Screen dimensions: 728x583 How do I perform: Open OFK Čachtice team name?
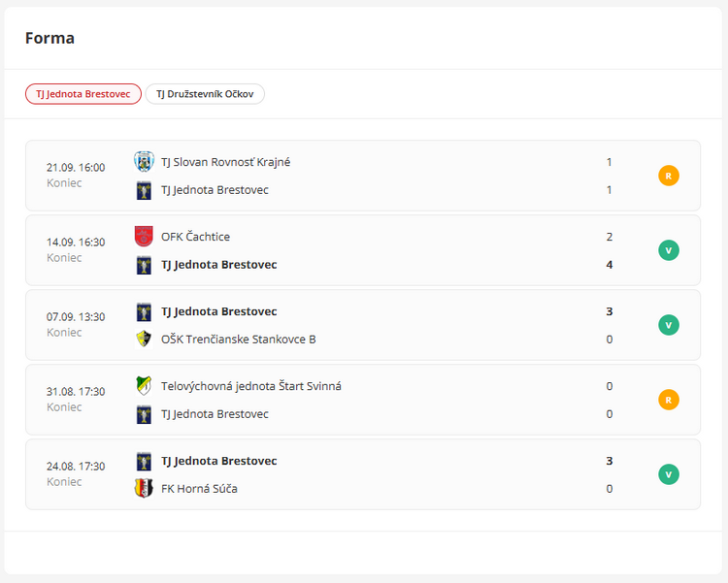coord(195,237)
